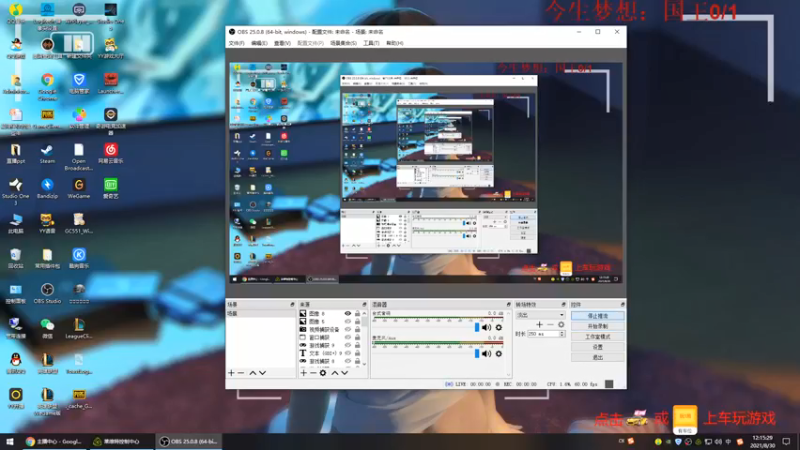The width and height of the screenshot is (800, 450).
Task: Undock the Audio Mixer panel float icon
Action: tap(509, 305)
